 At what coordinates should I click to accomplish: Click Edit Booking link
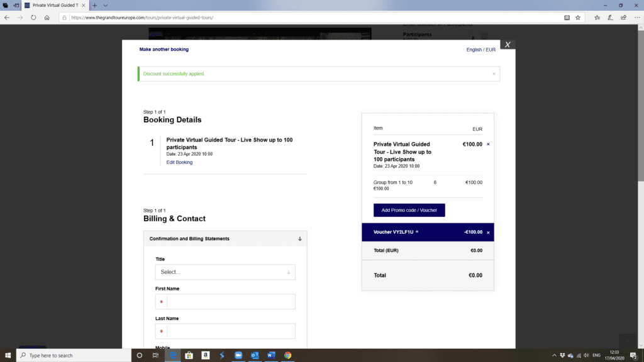point(179,162)
